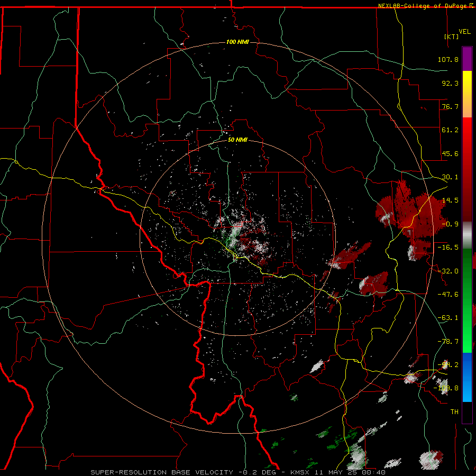Click the TH legend label

(x=454, y=412)
